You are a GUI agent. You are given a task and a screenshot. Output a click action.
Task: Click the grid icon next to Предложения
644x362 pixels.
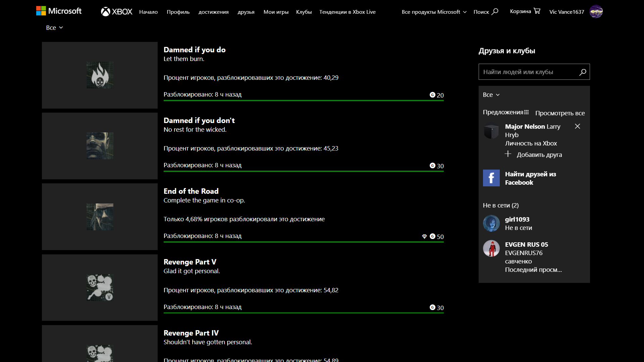click(x=527, y=112)
